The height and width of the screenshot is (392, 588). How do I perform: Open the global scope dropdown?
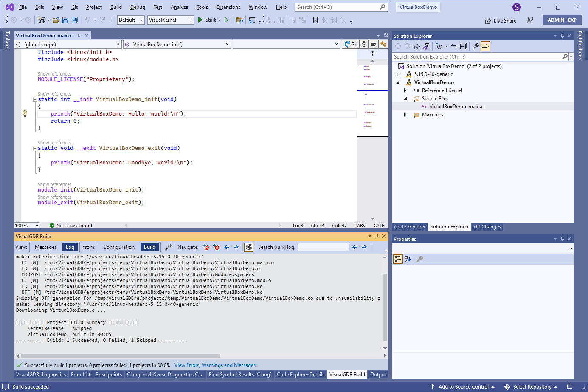point(68,44)
